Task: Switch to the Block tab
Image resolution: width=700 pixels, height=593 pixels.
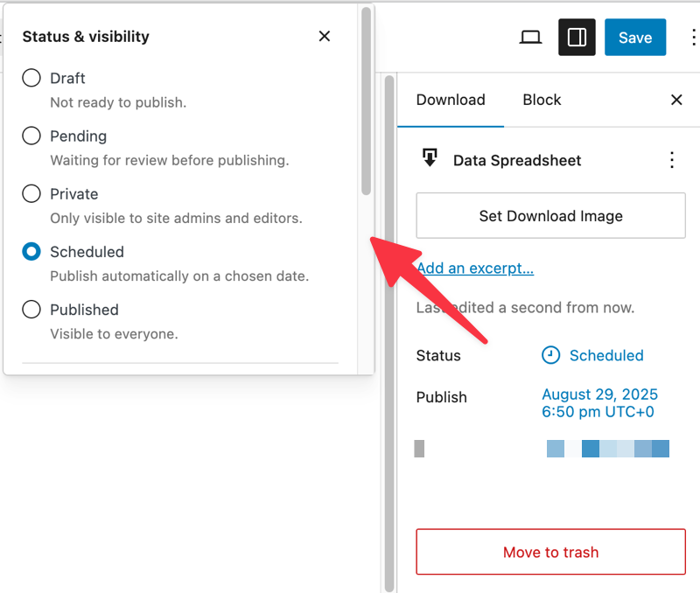Action: 541,100
